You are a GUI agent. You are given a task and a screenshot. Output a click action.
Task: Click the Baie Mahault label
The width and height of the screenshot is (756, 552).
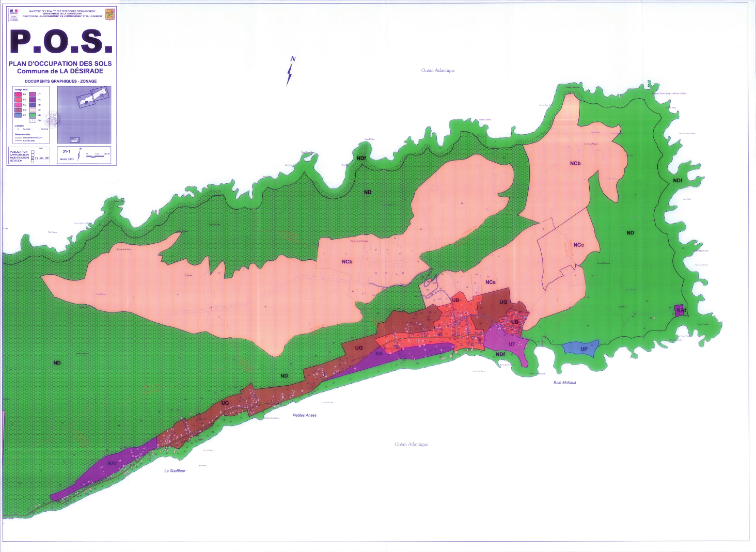564,383
